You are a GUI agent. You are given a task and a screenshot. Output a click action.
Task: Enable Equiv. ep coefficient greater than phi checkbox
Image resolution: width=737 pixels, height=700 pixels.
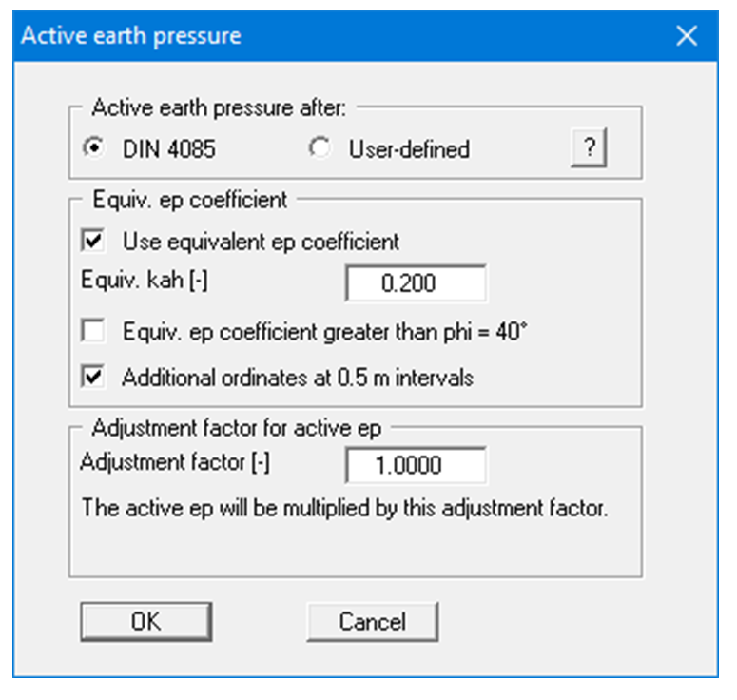click(94, 332)
